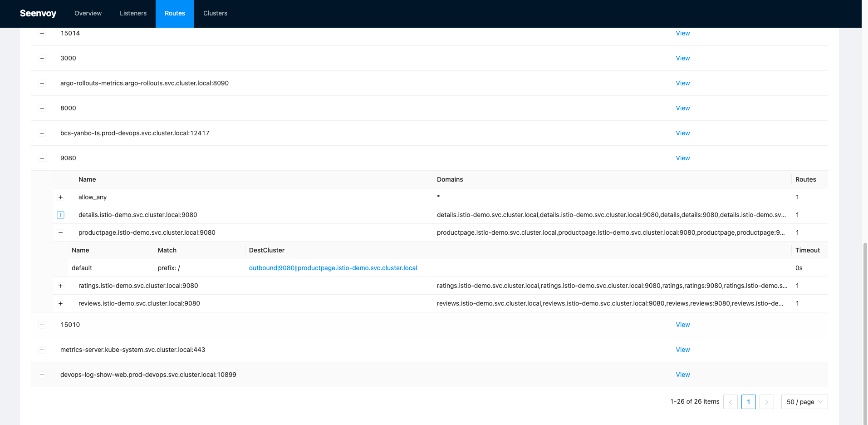Image resolution: width=868 pixels, height=425 pixels.
Task: Open the 50 / page dropdown
Action: click(804, 402)
